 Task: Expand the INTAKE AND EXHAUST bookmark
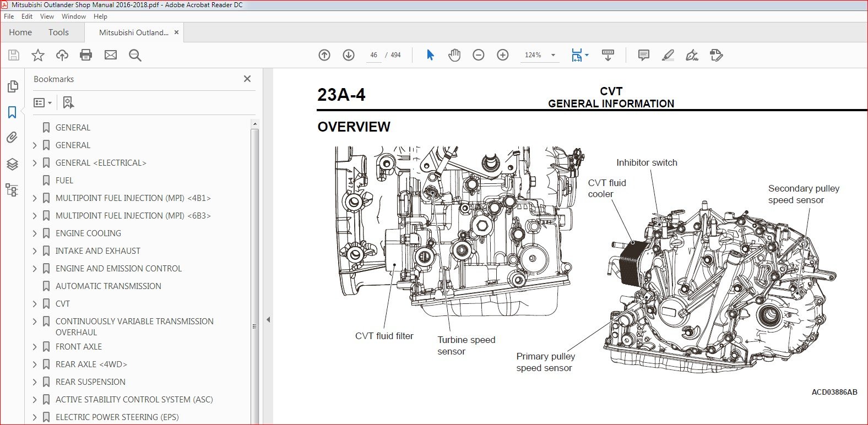[35, 251]
